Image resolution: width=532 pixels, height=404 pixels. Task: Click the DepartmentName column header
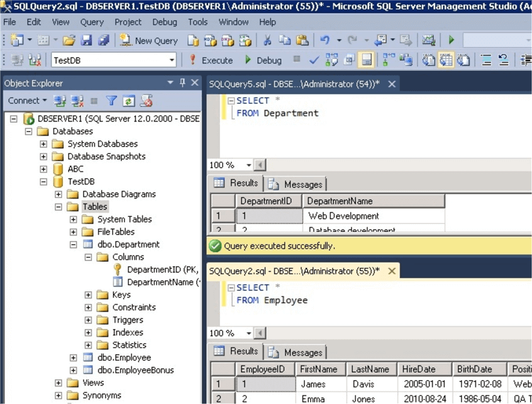373,201
